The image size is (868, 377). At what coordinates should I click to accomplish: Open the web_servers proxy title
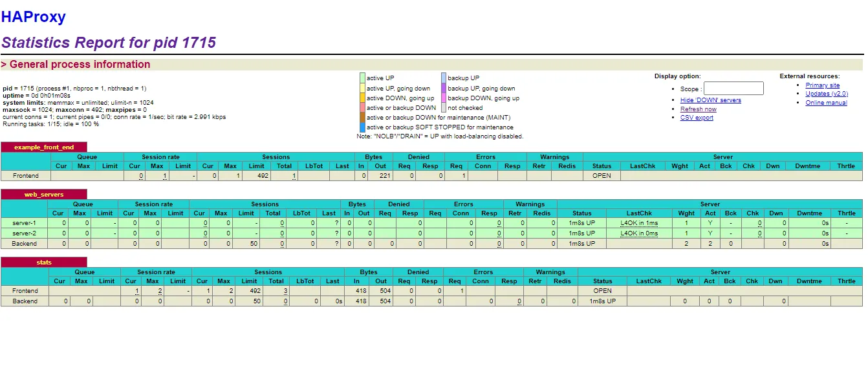pyautogui.click(x=44, y=195)
